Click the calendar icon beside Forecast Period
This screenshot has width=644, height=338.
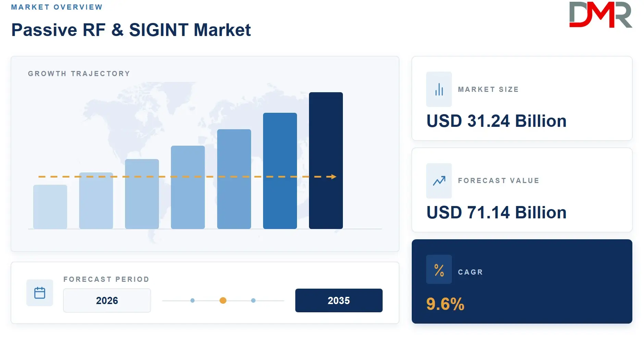40,293
